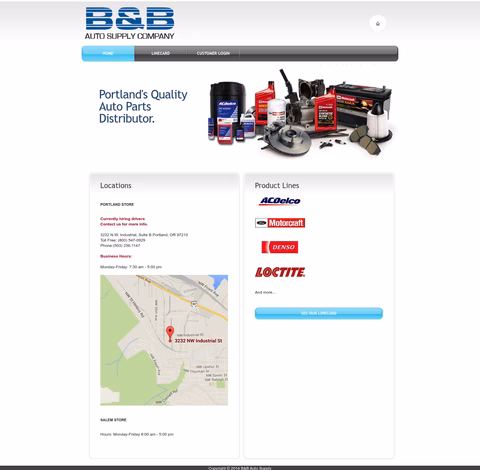The width and height of the screenshot is (480, 470).
Task: Click the Loctite brand logo
Action: (280, 272)
